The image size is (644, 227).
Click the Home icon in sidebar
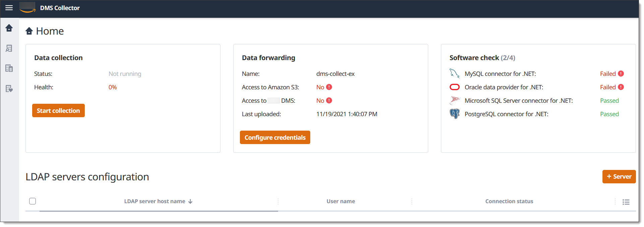[x=9, y=28]
